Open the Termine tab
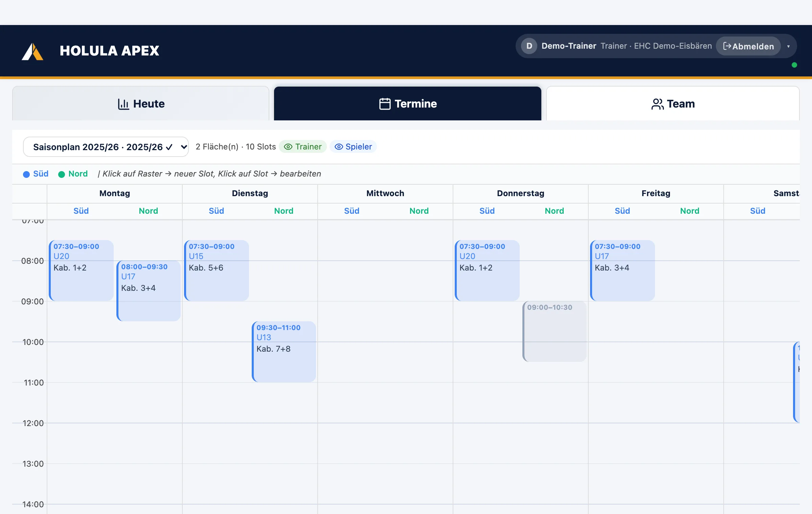 (408, 103)
